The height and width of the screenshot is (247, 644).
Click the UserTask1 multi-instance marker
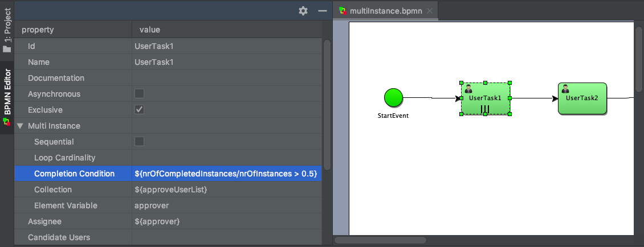485,109
